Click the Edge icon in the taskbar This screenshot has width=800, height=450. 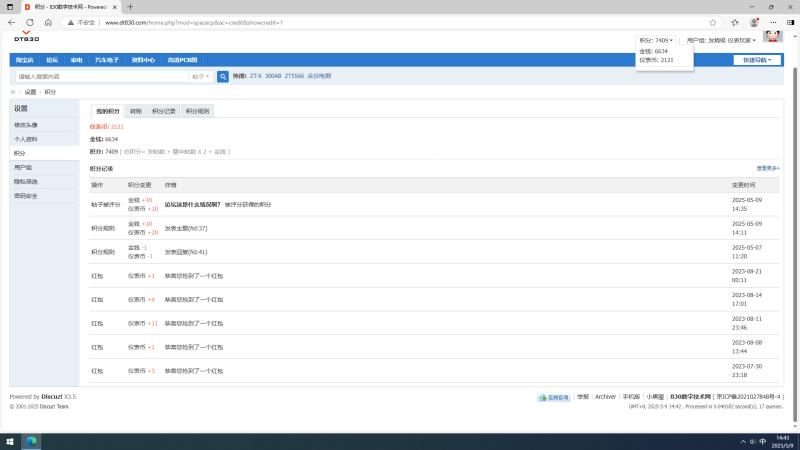31,441
